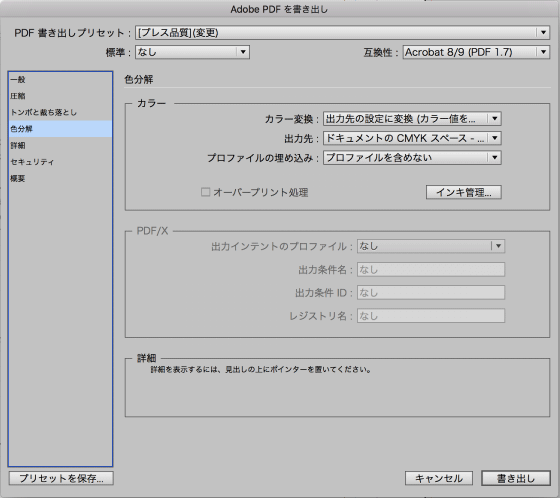Open the プロファイルの埋め込み dropdown
The width and height of the screenshot is (560, 498).
pos(412,158)
